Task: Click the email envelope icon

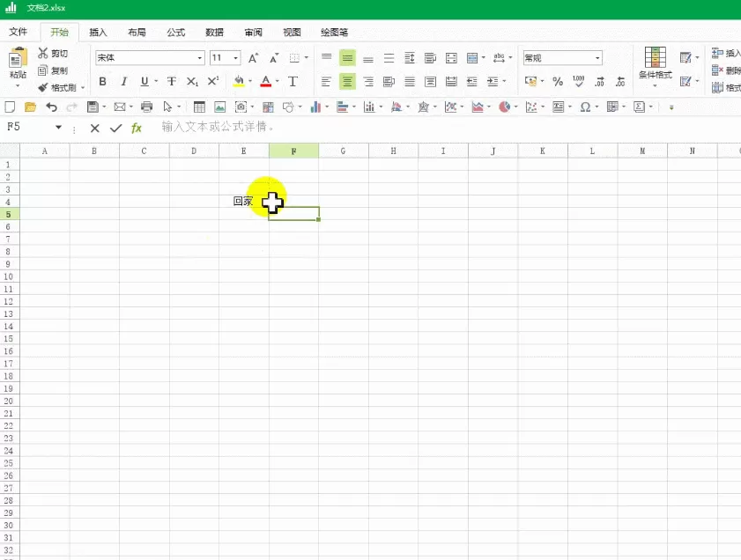Action: click(x=120, y=107)
